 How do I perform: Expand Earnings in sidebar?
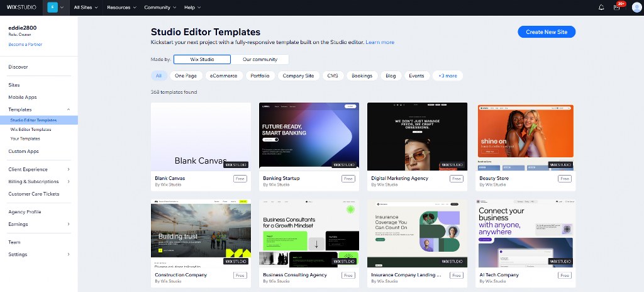[x=68, y=224]
